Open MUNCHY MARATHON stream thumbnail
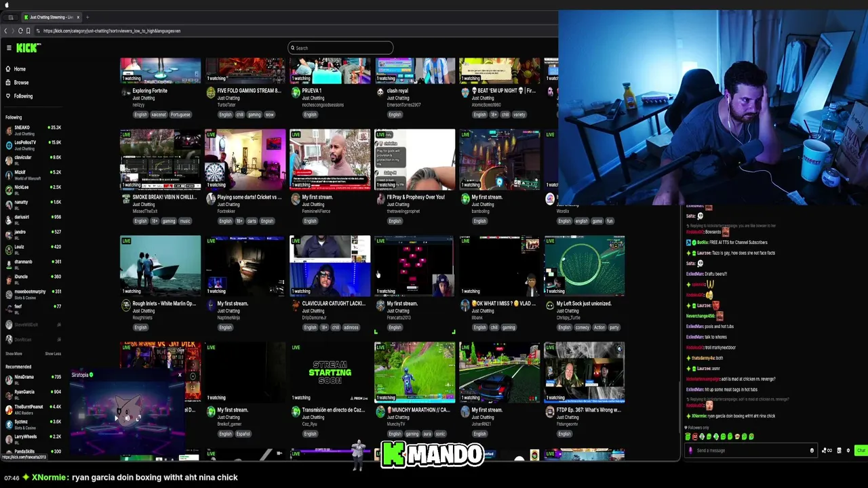 [414, 373]
